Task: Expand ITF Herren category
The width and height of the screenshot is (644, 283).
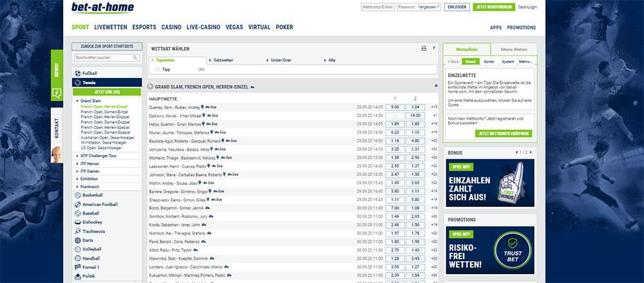Action: click(88, 164)
